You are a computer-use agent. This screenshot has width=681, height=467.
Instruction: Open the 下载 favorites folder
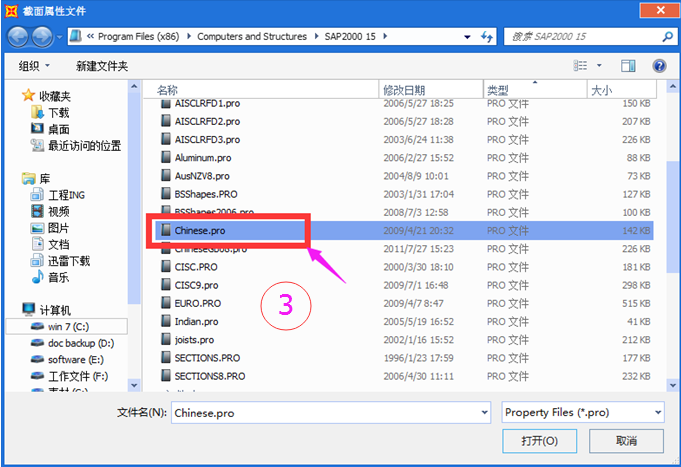(58, 113)
